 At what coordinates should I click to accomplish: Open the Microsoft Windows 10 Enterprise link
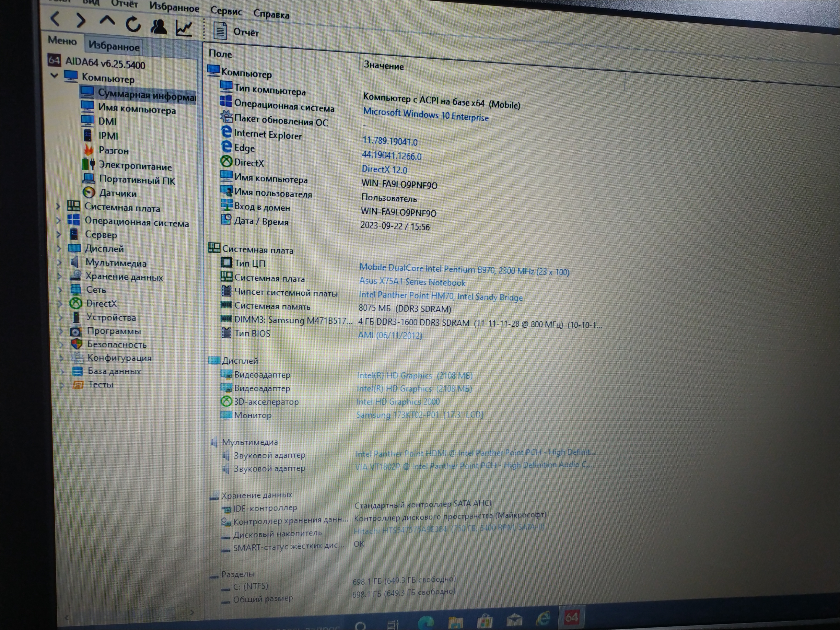(x=426, y=115)
